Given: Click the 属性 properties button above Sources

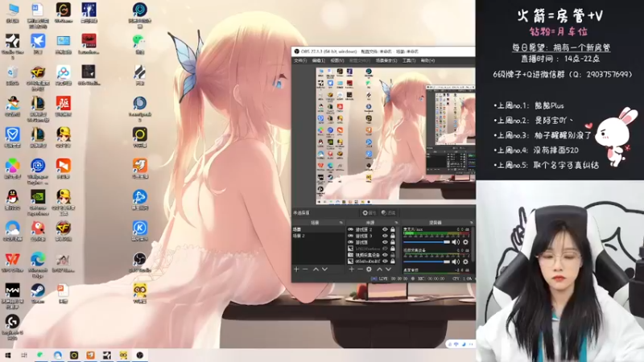Looking at the screenshot, I should point(369,212).
